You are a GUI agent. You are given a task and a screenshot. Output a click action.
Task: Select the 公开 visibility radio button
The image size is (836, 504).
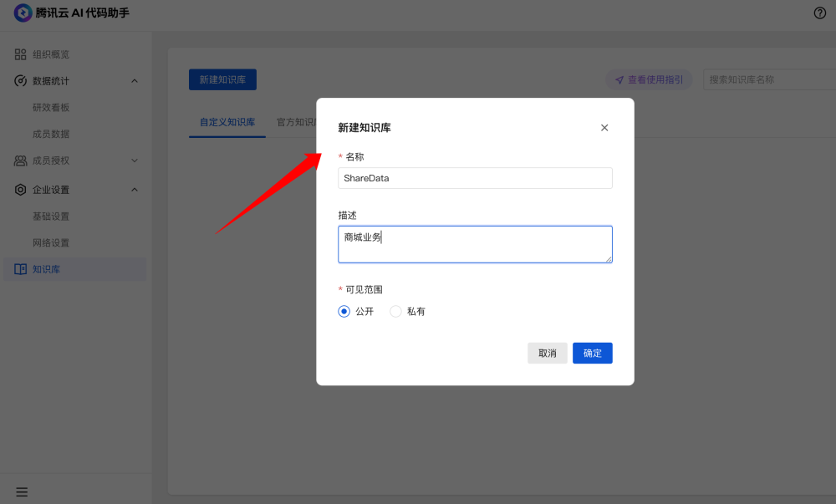pyautogui.click(x=344, y=311)
